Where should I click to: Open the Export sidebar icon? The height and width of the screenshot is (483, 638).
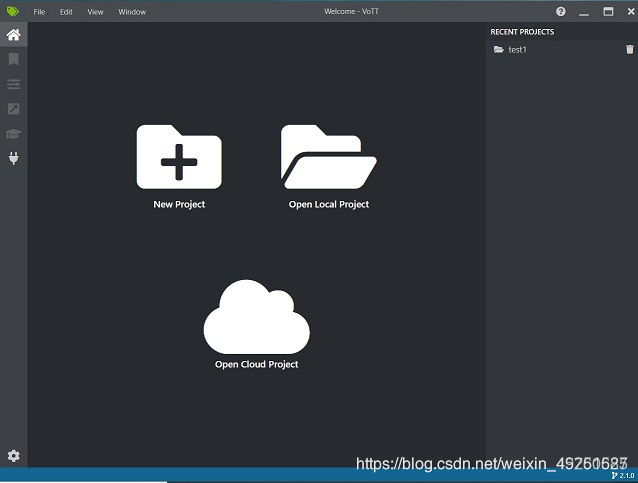coord(13,109)
